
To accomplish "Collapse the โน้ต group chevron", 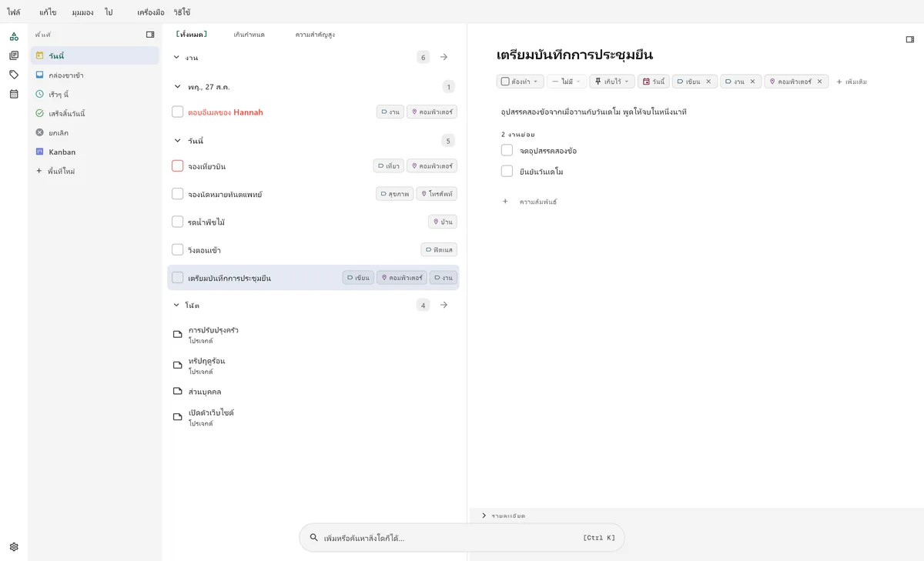I will point(176,305).
